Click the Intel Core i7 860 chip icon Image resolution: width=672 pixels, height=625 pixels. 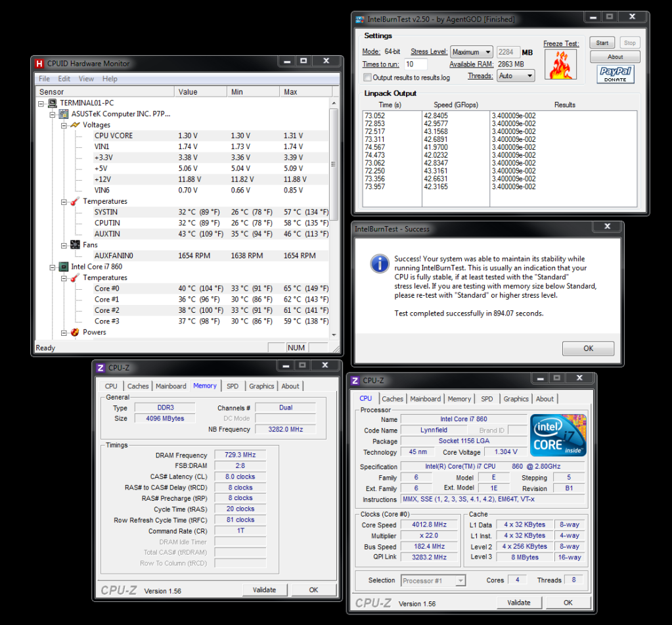(x=64, y=267)
